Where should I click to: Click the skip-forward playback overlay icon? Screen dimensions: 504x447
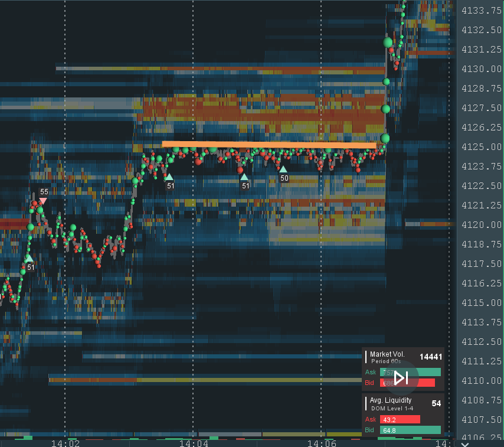tap(401, 378)
